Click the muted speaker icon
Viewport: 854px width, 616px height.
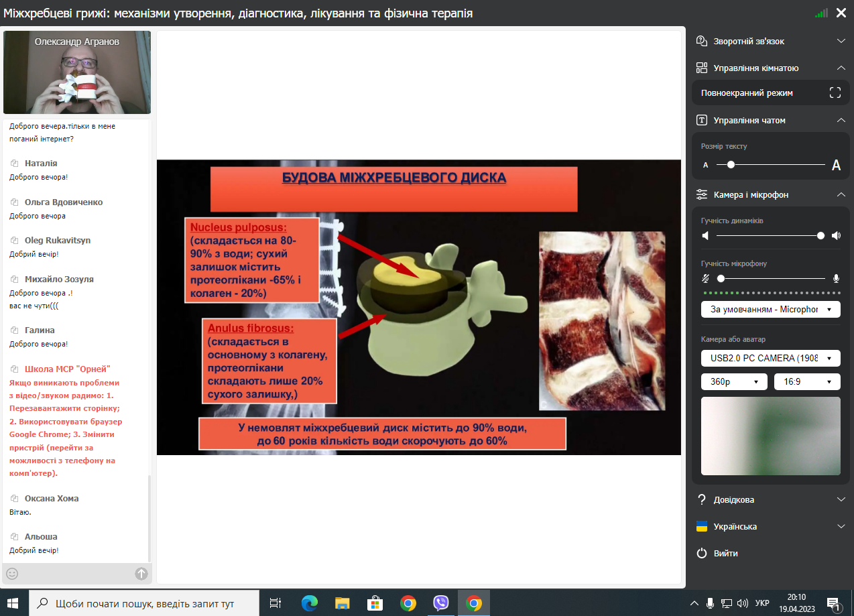coord(705,236)
